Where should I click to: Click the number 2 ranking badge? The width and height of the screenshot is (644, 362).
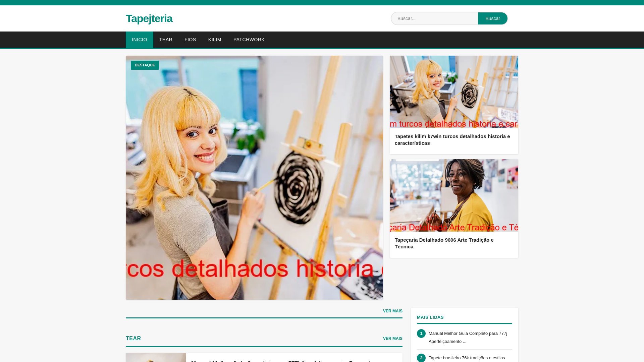(x=421, y=358)
